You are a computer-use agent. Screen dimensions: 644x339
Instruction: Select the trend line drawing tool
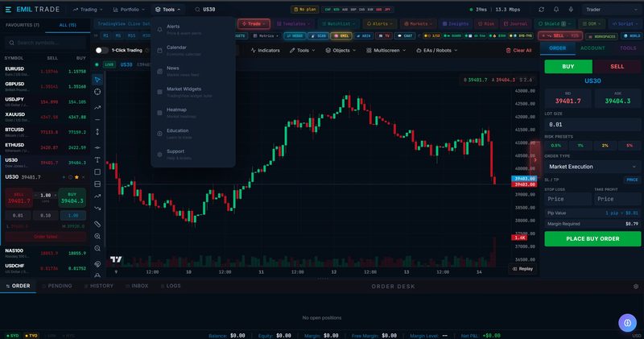pyautogui.click(x=97, y=107)
